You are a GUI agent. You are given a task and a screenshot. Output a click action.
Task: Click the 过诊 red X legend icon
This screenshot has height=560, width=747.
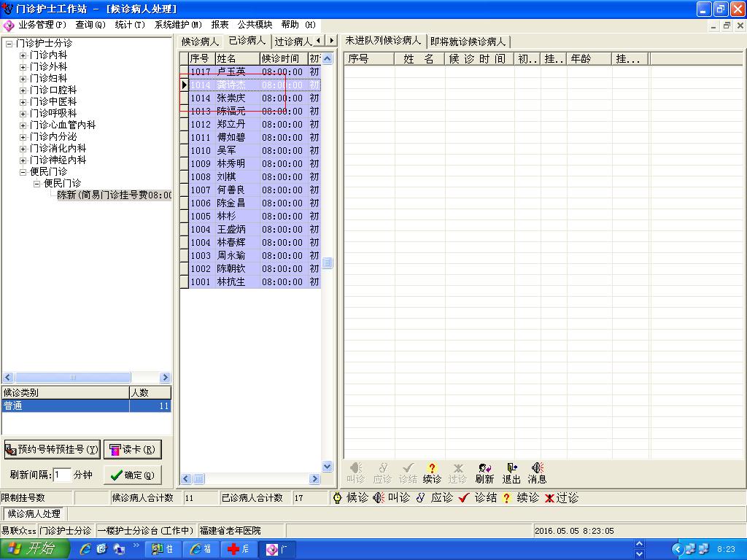click(549, 498)
